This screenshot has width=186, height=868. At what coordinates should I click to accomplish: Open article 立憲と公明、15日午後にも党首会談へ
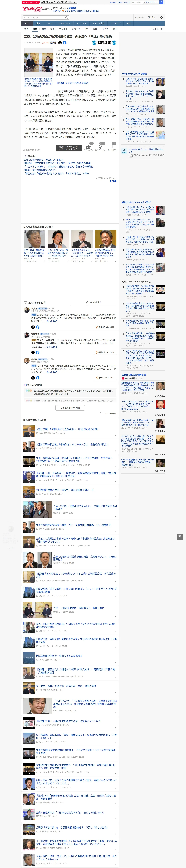click(x=68, y=429)
